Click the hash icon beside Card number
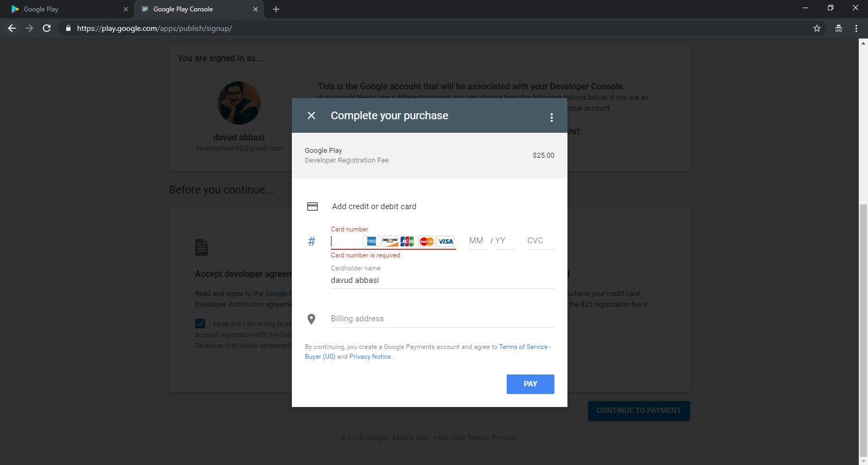 coord(311,242)
